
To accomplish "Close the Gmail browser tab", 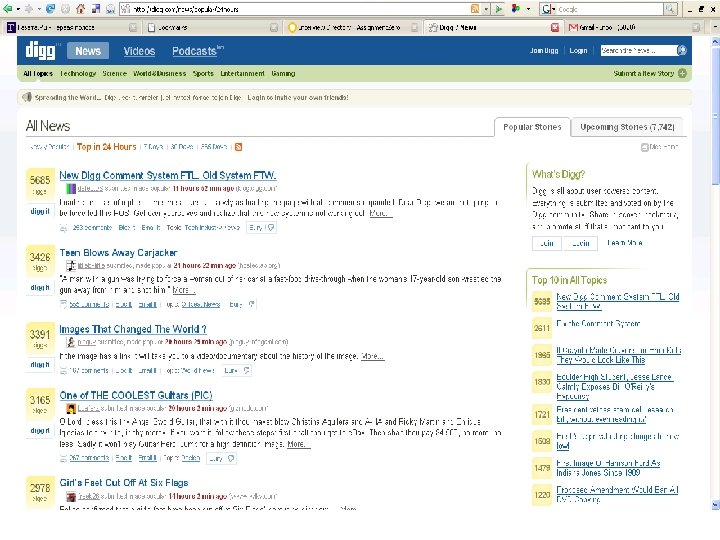I will [696, 28].
